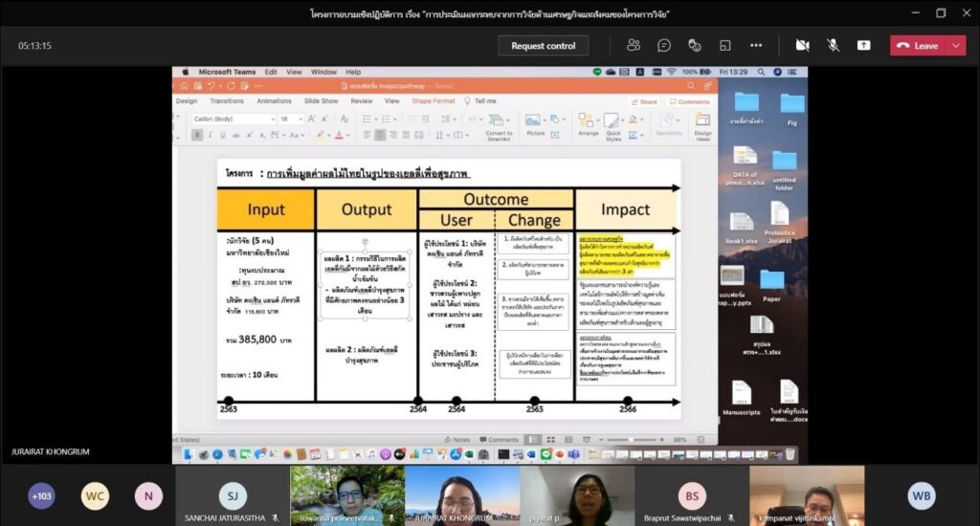Open the more actions ellipsis menu

pos(756,45)
